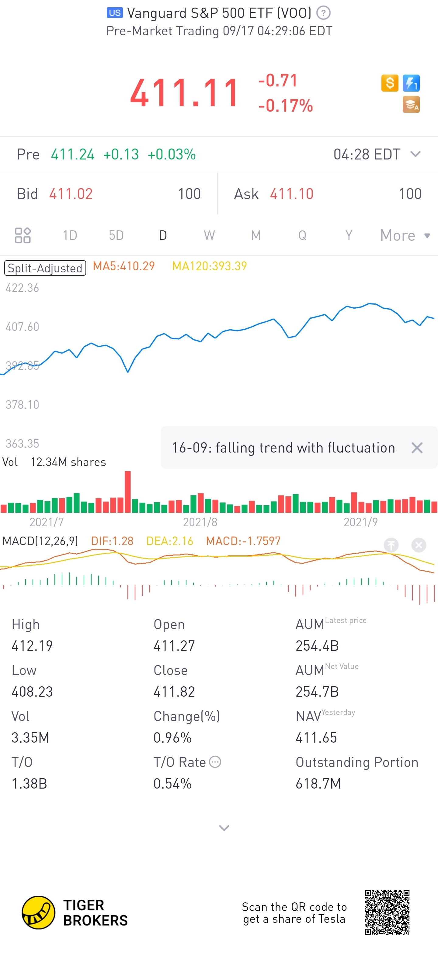
Task: Tap the Ask price 411.10
Action: pyautogui.click(x=292, y=194)
